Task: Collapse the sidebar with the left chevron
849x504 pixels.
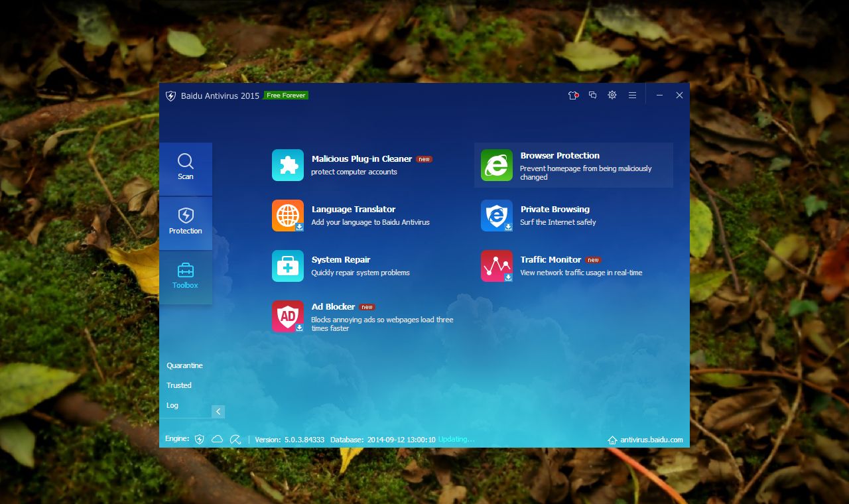Action: click(218, 412)
